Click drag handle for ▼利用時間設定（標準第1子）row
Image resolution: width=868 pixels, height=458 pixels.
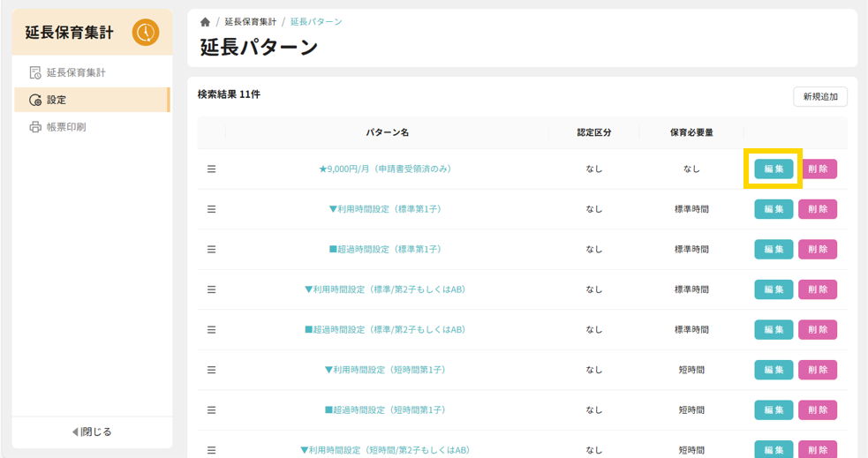211,209
